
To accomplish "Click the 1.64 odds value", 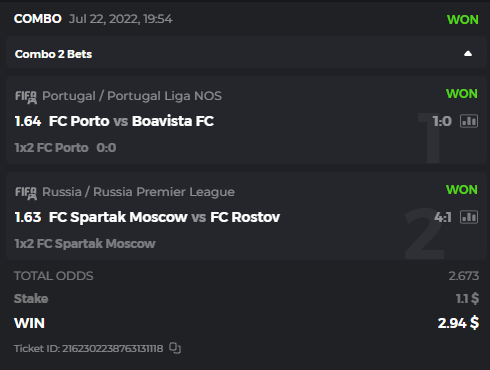I will coord(28,121).
